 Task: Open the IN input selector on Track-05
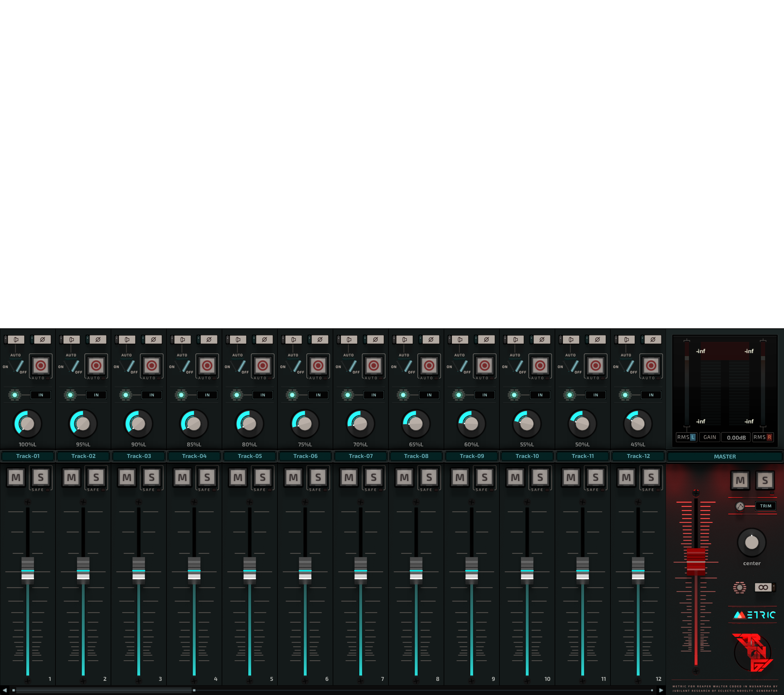(263, 395)
